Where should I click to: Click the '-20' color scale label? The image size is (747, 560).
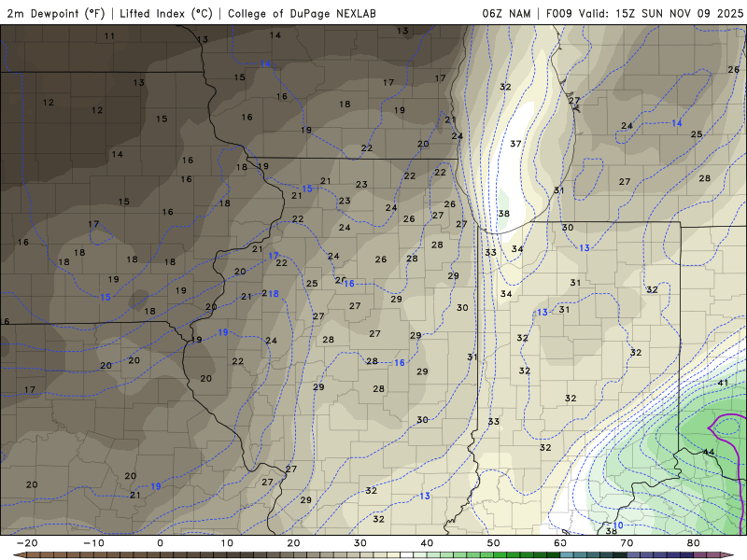[x=27, y=543]
